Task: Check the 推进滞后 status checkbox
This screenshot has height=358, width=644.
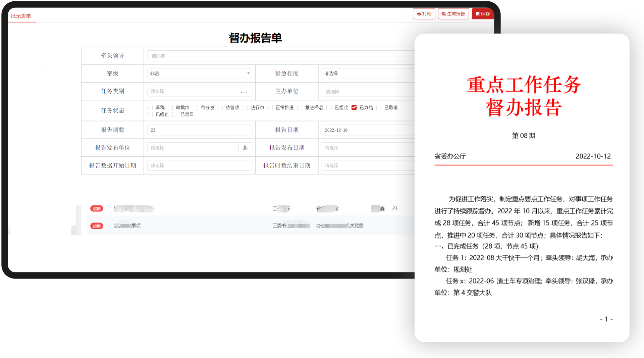Action: point(300,107)
